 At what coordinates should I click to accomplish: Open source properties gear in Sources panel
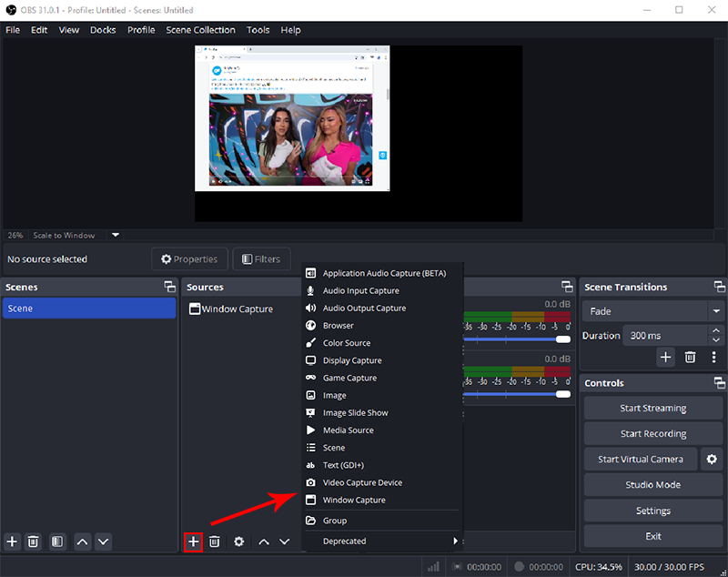(238, 542)
